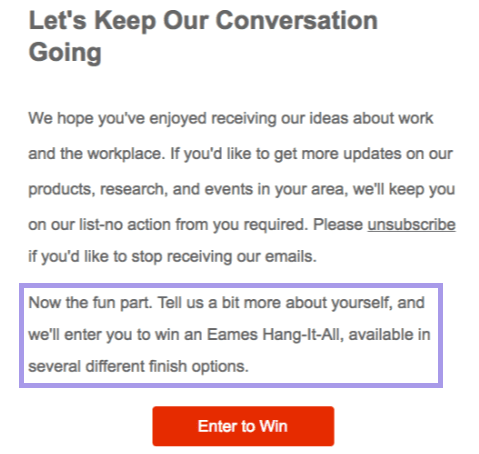Viewport: 479px width, 454px height.
Task: Click the red Enter to Win button
Action: (243, 426)
